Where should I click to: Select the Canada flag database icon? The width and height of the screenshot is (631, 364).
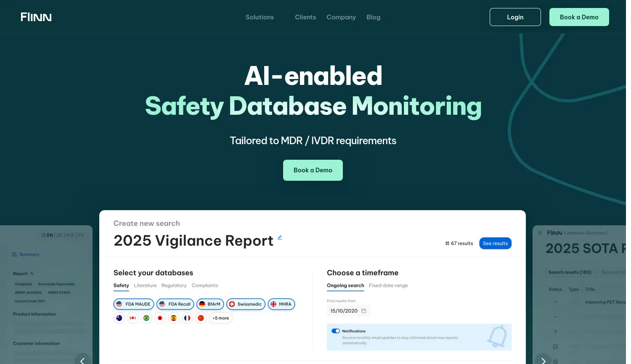click(x=133, y=318)
